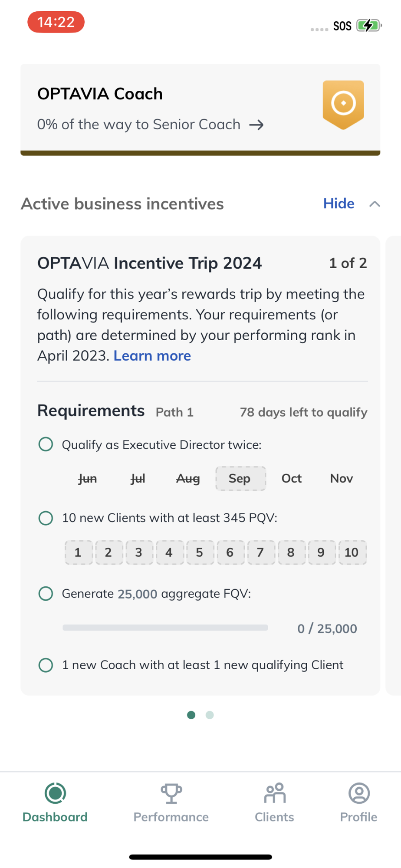Select the Oct month label
401x868 pixels.
(x=291, y=478)
